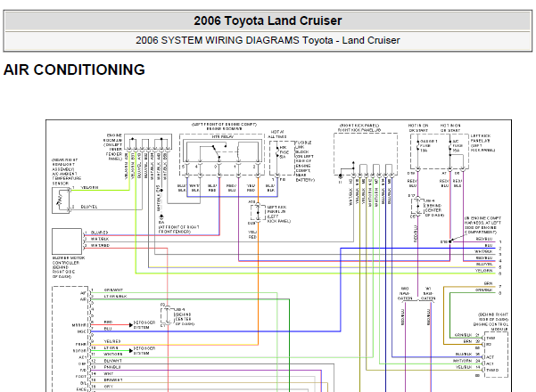Click the "GAUGE 1 FUSE 10A" label
This screenshot has height=392, width=536.
(x=428, y=146)
